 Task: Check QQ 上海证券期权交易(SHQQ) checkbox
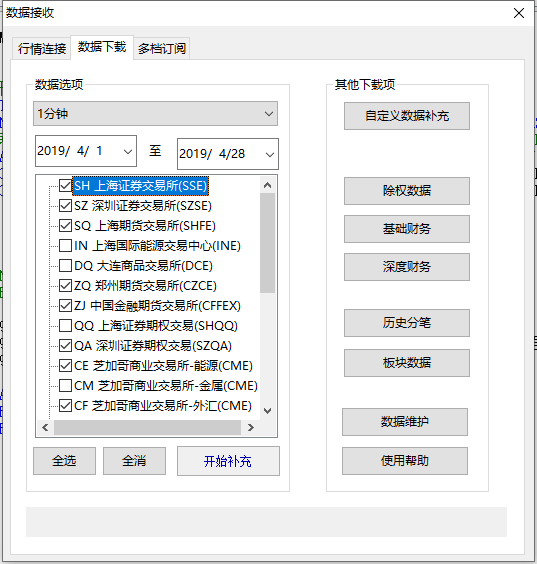point(65,326)
